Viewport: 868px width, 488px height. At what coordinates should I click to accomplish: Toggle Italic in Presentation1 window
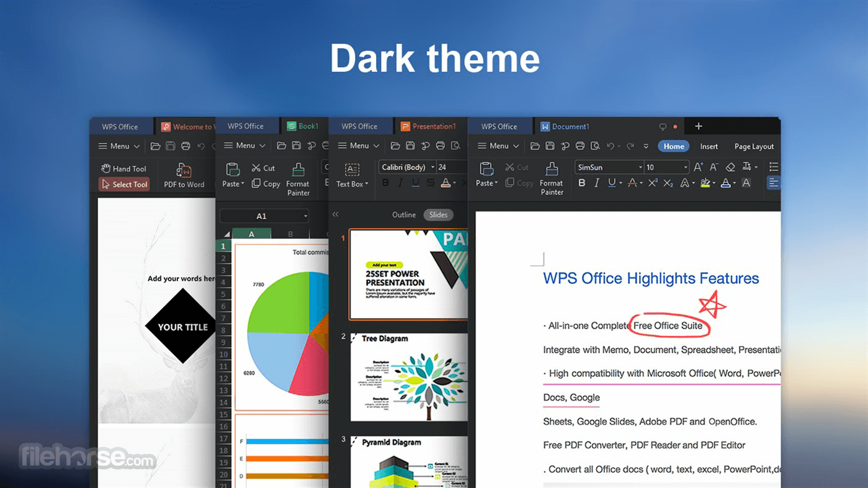[400, 183]
